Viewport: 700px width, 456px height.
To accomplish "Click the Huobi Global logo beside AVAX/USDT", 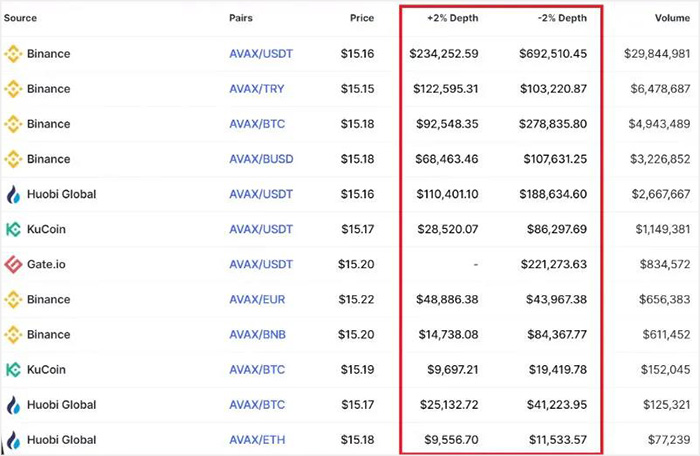I will pos(13,194).
